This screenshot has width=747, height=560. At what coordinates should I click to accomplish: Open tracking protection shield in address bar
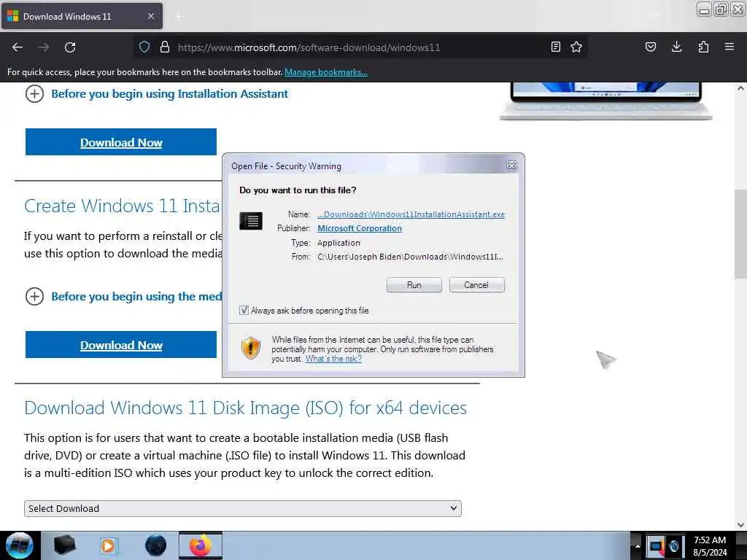[144, 47]
